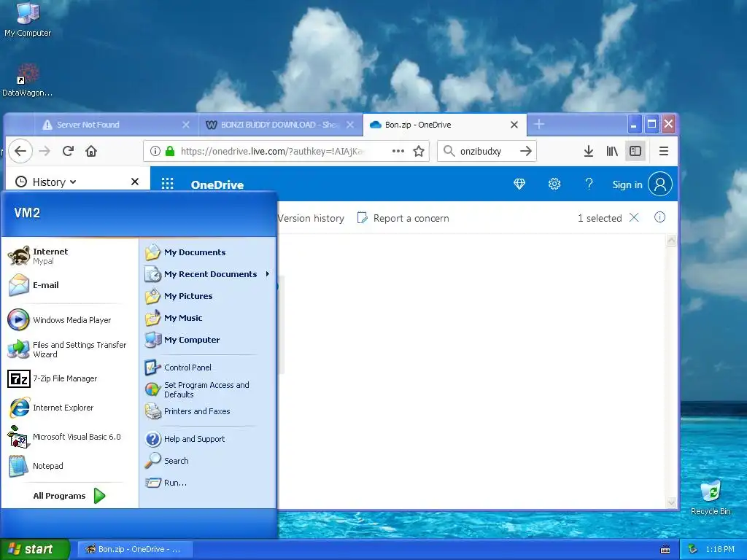Click Bon.zip - OneDrive taskbar button
Viewport: 747px width, 560px height.
click(x=135, y=549)
